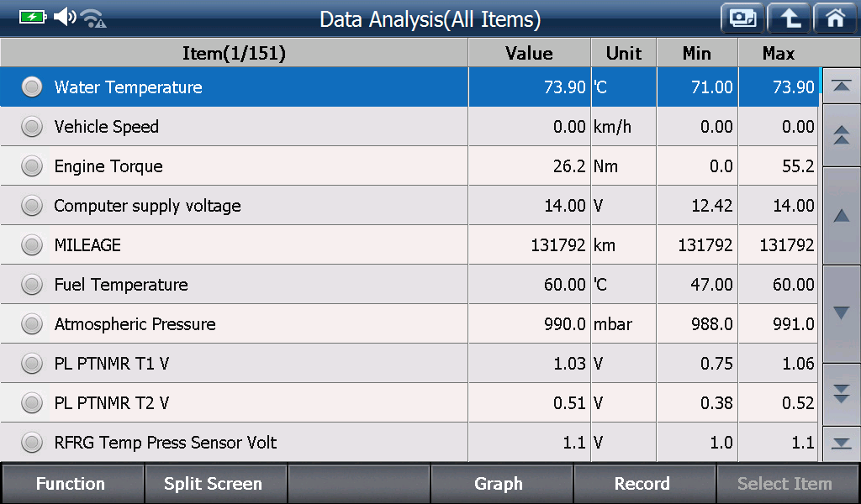861x504 pixels.
Task: Open the home screen icon
Action: [x=835, y=18]
